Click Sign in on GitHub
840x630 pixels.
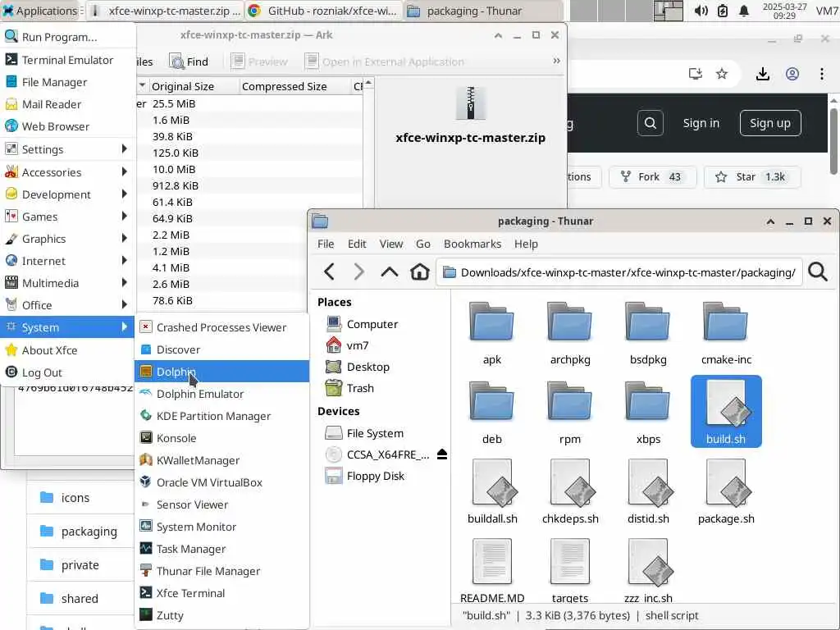701,123
